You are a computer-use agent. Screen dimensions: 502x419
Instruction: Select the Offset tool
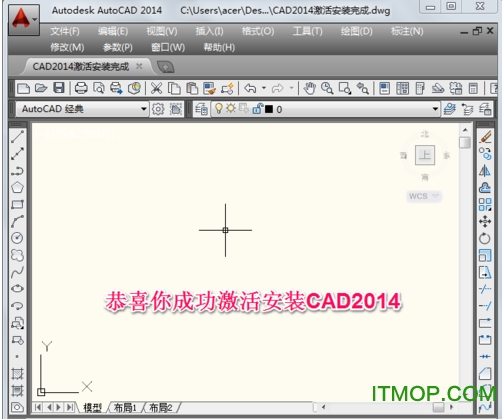[485, 187]
